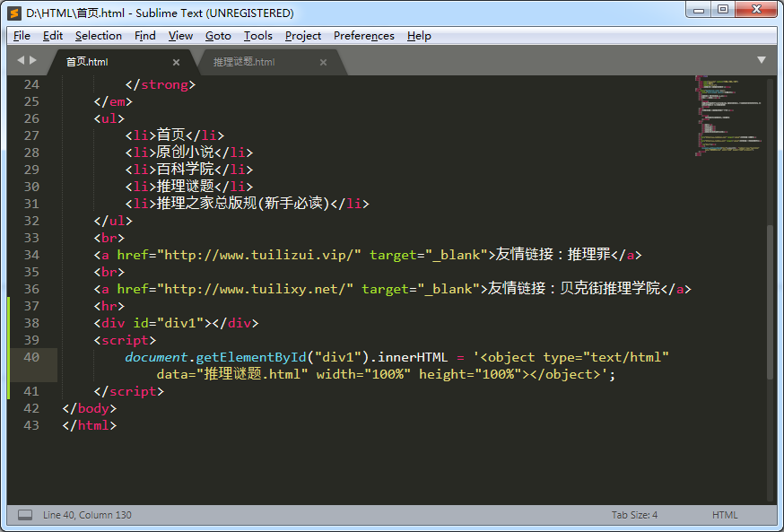
Task: Click 原创小说 list item text
Action: 185,153
